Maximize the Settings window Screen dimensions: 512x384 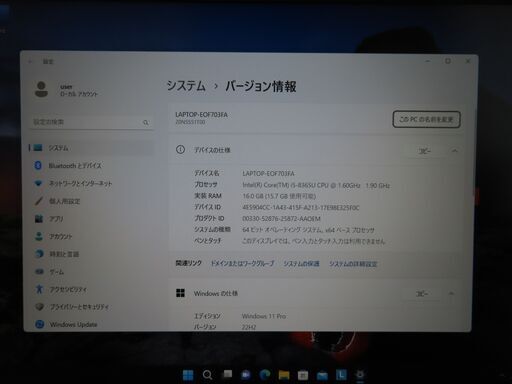click(x=448, y=61)
